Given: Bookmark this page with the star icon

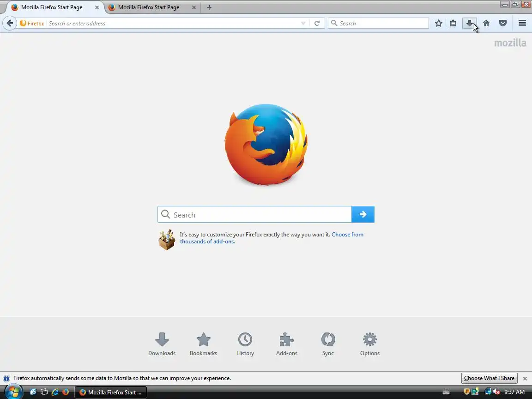Looking at the screenshot, I should (x=439, y=23).
